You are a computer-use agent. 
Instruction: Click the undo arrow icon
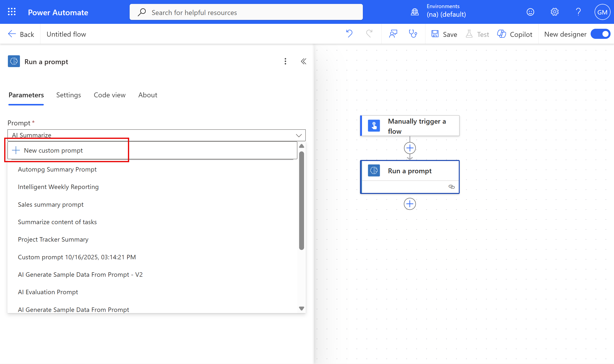coord(349,34)
